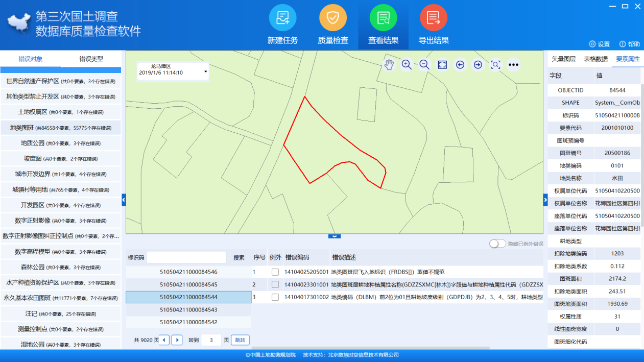Image resolution: width=644 pixels, height=362 pixels.
Task: Select 永久基本农田图斑 list item
Action: pos(60,298)
